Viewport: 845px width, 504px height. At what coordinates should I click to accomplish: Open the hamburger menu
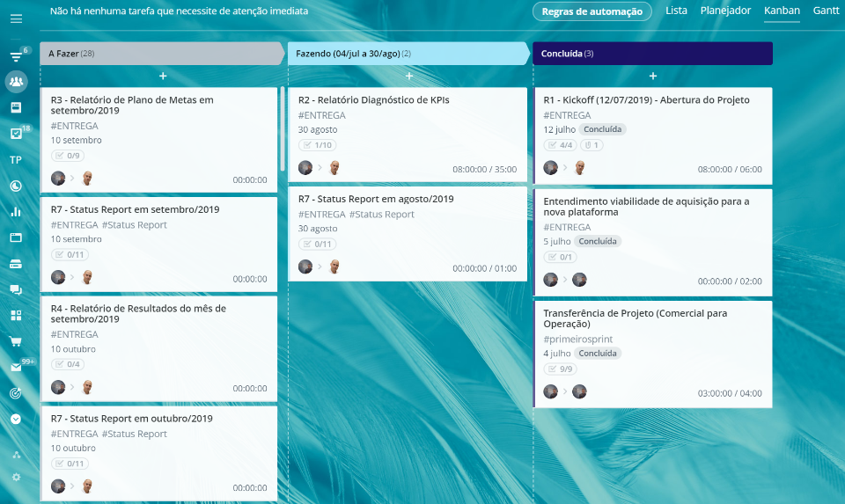[16, 18]
